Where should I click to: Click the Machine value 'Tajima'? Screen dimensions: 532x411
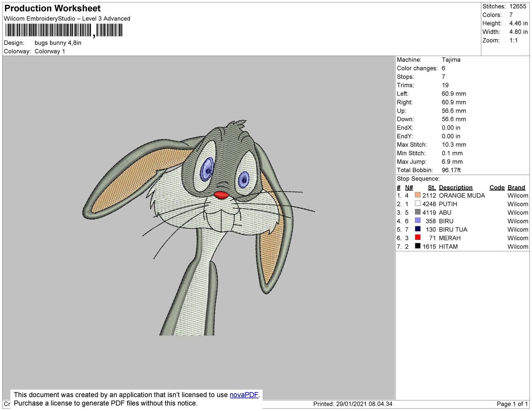pos(451,60)
